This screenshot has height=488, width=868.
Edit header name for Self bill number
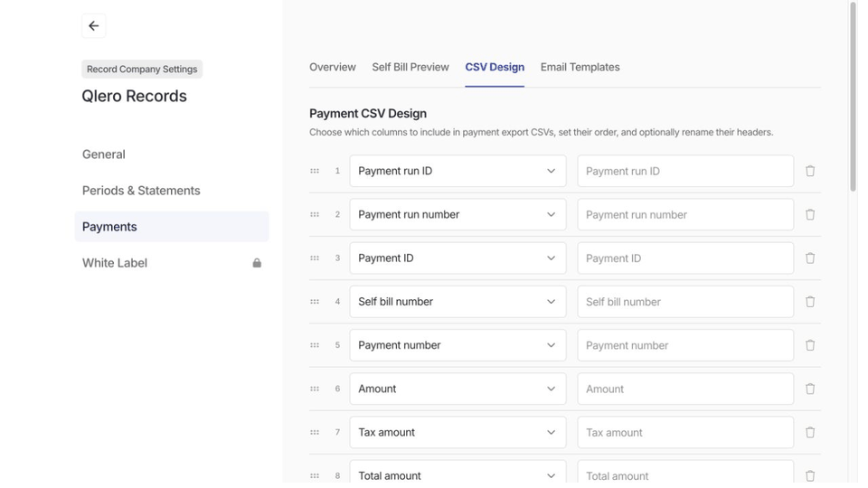point(685,302)
